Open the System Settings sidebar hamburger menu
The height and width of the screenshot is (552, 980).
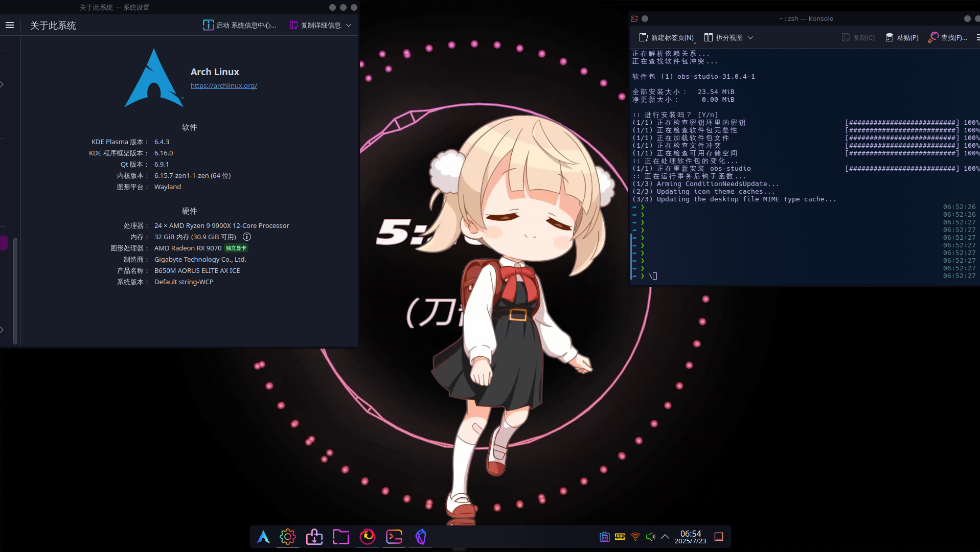10,25
